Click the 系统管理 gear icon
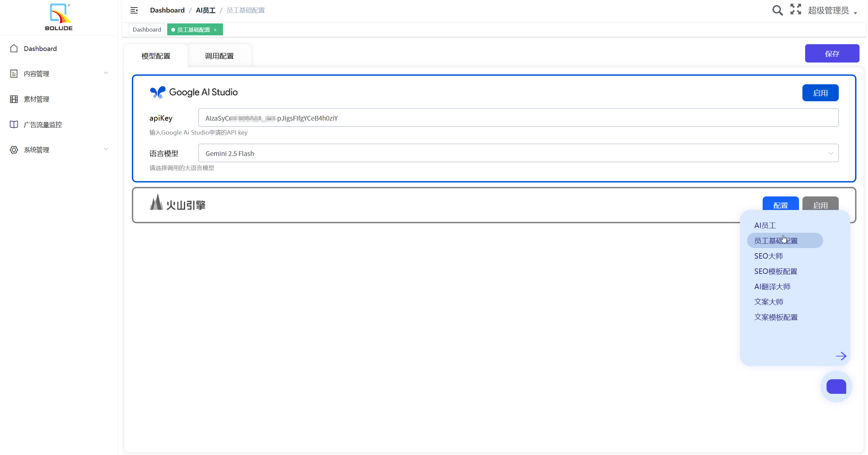Screen dimensions: 868x455 (x=14, y=150)
